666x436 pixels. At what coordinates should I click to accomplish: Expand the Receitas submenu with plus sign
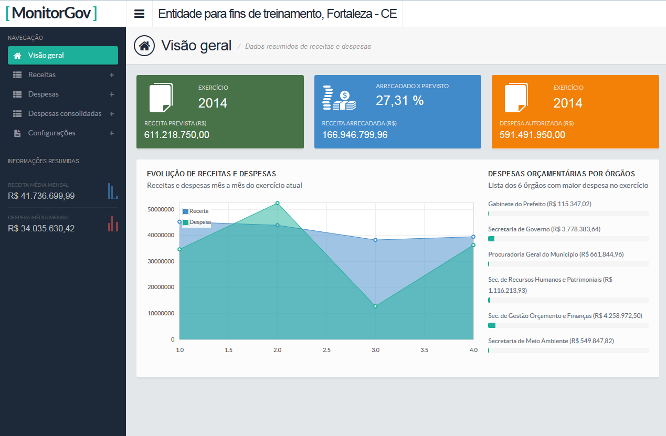111,75
